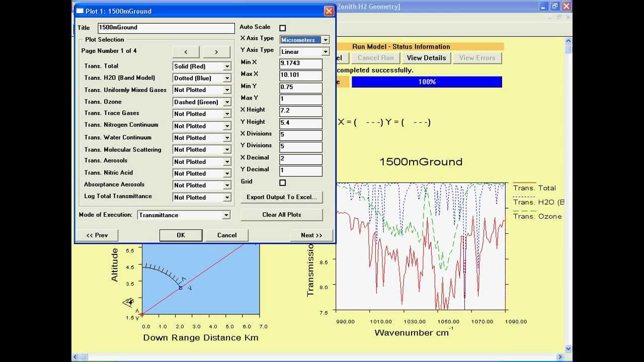This screenshot has height=362, width=644.
Task: Expand Trans. H2O (Band Model) style dropdown
Action: click(x=227, y=78)
